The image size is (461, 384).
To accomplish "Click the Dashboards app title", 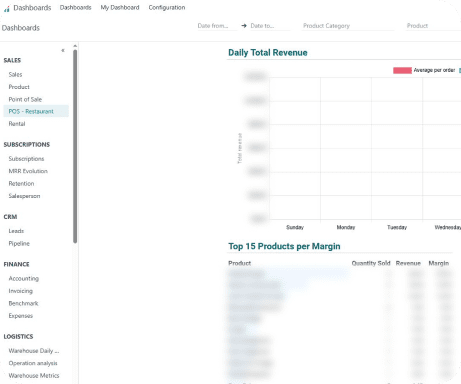I will [x=32, y=8].
